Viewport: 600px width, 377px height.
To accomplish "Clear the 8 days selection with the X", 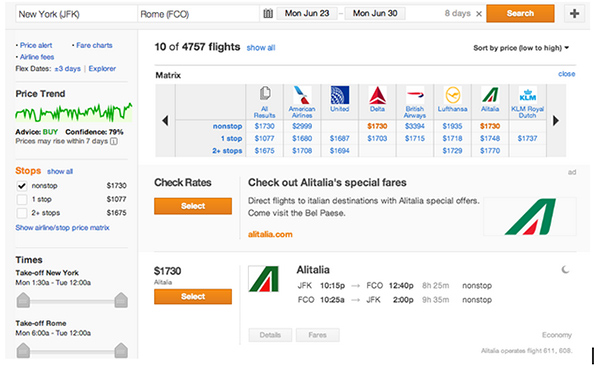I will coord(479,14).
